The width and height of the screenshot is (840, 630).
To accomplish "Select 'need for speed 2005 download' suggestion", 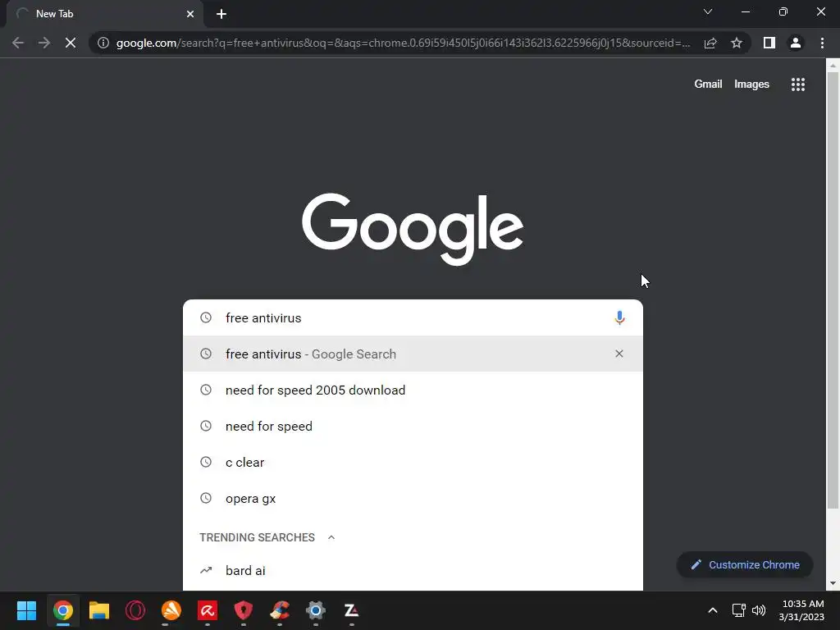I will pyautogui.click(x=413, y=390).
